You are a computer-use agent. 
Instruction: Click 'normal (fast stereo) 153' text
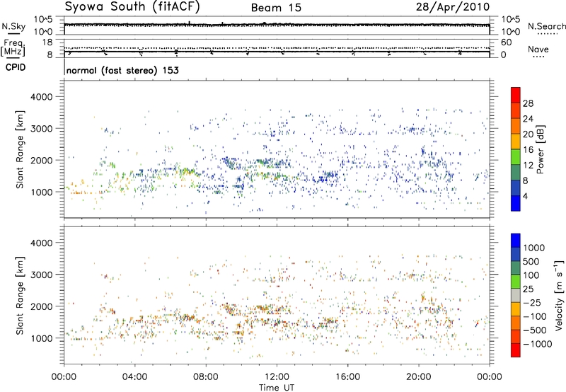tap(122, 70)
